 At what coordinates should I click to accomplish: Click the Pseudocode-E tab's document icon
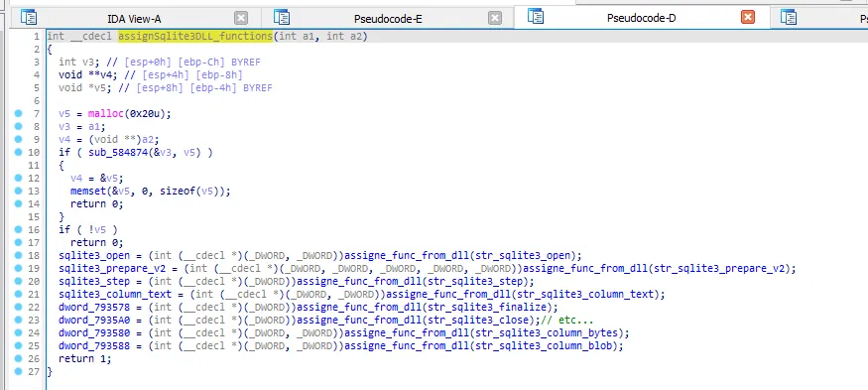coord(282,17)
